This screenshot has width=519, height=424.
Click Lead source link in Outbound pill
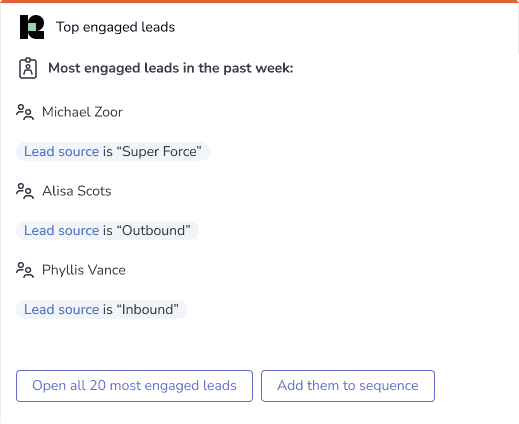tap(62, 231)
